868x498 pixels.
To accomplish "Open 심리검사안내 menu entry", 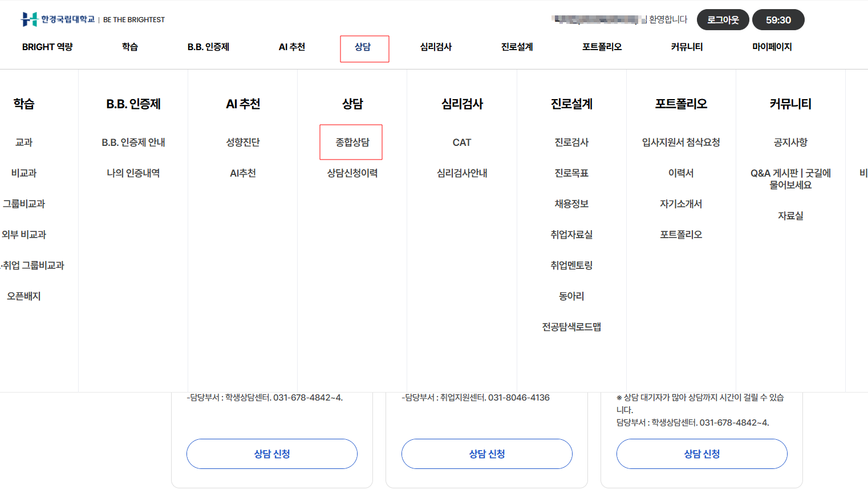I will pos(461,173).
